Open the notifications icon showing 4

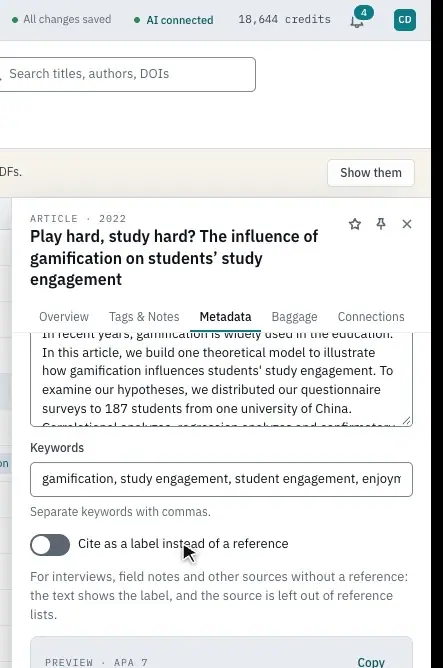(360, 18)
